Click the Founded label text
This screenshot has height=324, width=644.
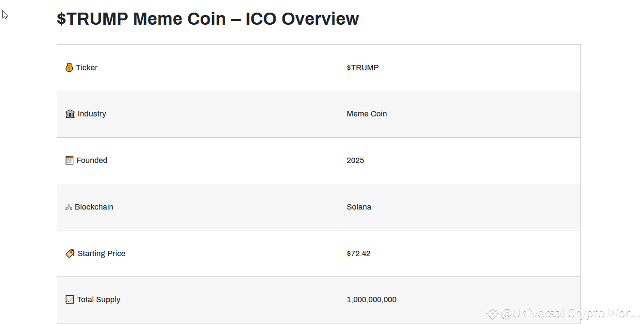[92, 161]
